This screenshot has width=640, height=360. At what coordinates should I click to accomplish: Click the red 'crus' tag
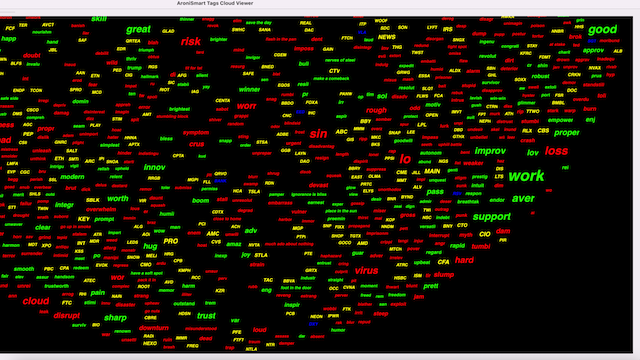[x=196, y=144]
